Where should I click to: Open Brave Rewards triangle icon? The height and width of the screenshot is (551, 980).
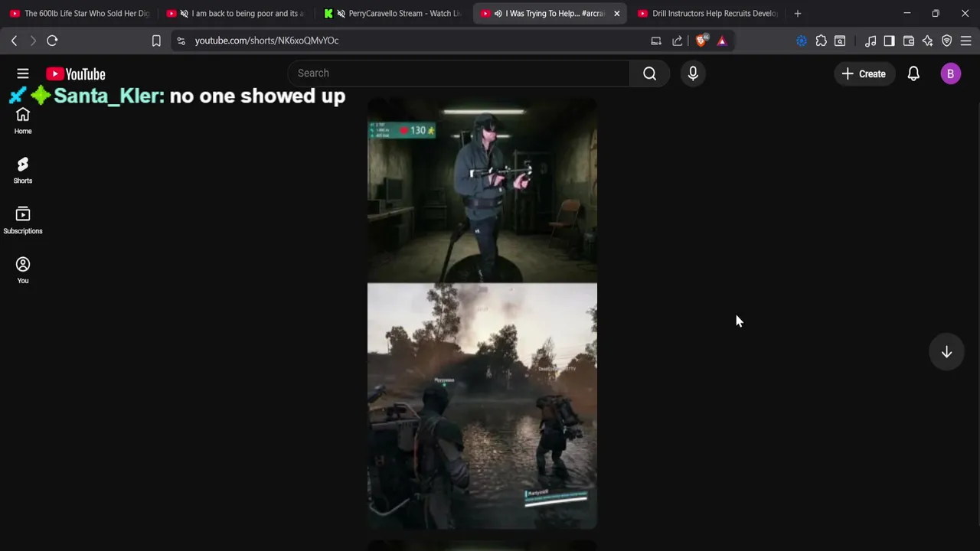coord(722,41)
